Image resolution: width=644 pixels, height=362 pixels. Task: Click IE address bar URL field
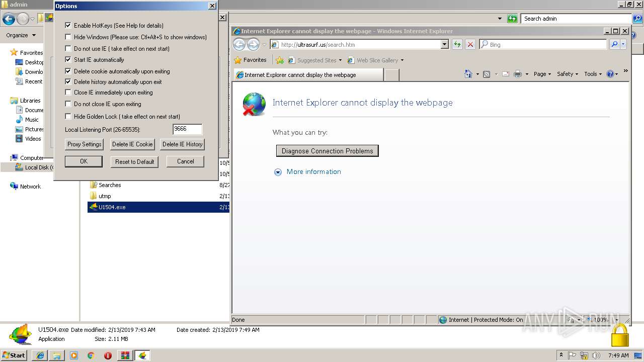click(x=355, y=44)
